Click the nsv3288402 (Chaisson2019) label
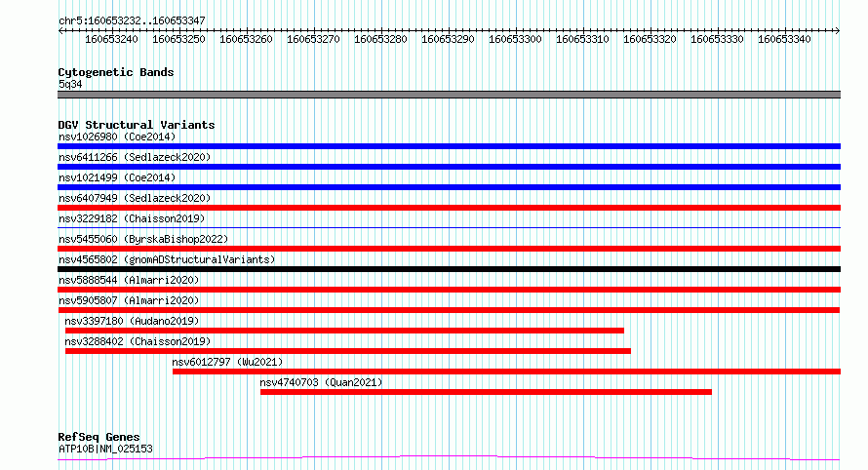Screen dimensions: 868x470 (x=138, y=341)
